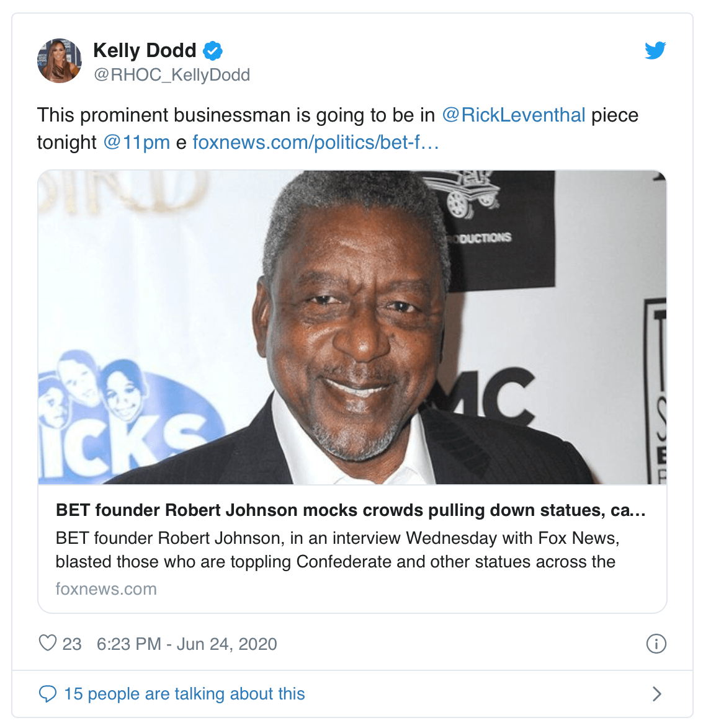Click the Kelly Dodd display name

[145, 50]
